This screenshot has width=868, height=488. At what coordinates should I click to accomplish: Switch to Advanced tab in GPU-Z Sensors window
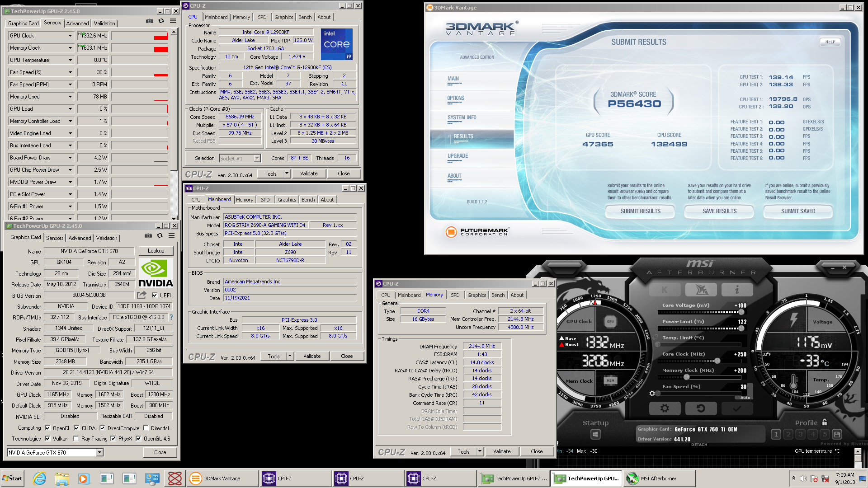click(x=77, y=23)
